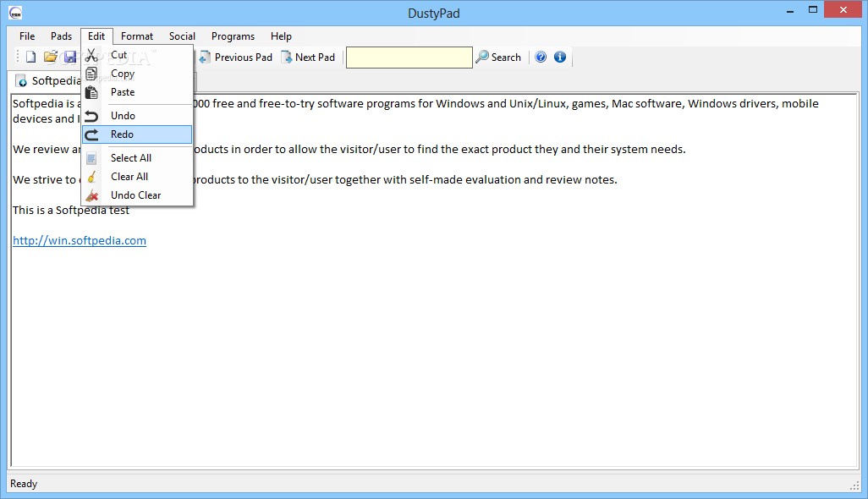Open the win.softpedia.com hyperlink
Image resolution: width=868 pixels, height=499 pixels.
pos(80,241)
